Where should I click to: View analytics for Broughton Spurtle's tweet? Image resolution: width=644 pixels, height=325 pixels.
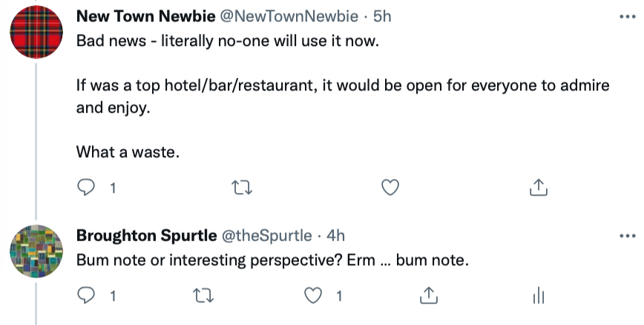(x=539, y=296)
